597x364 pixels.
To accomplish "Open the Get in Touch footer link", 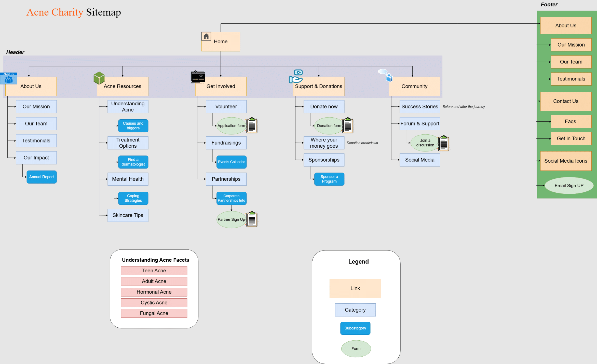I will [x=571, y=138].
